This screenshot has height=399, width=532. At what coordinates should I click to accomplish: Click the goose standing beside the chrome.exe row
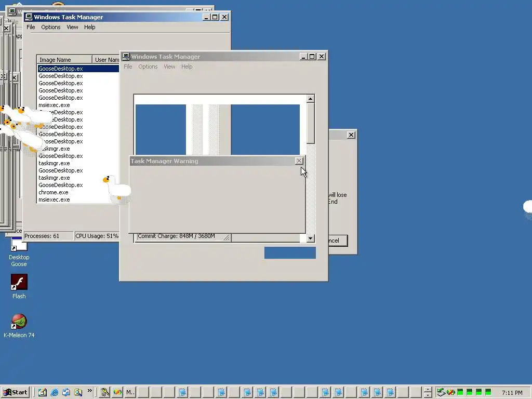coord(117,188)
